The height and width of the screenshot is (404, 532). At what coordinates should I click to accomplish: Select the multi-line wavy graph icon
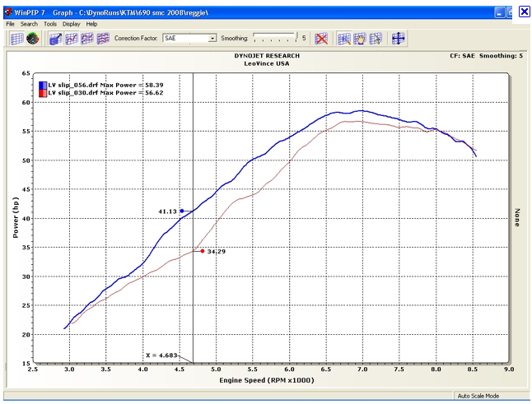click(x=103, y=39)
